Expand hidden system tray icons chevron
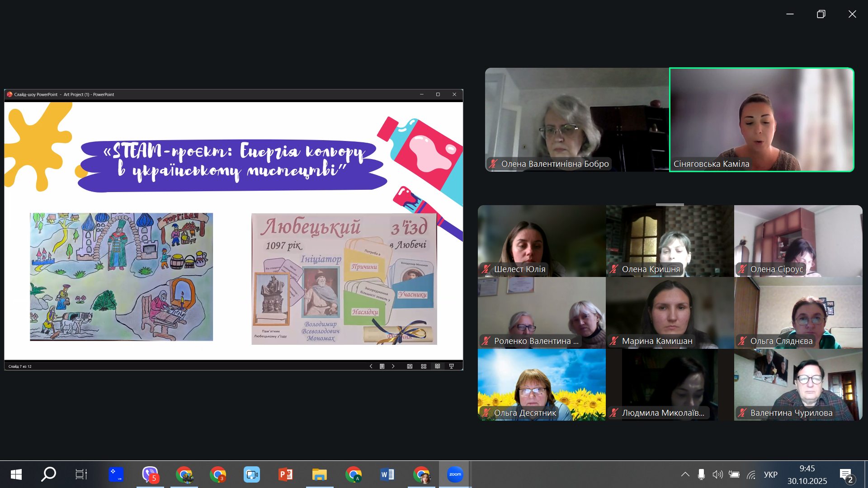Screen dimensions: 868x488 click(685, 474)
